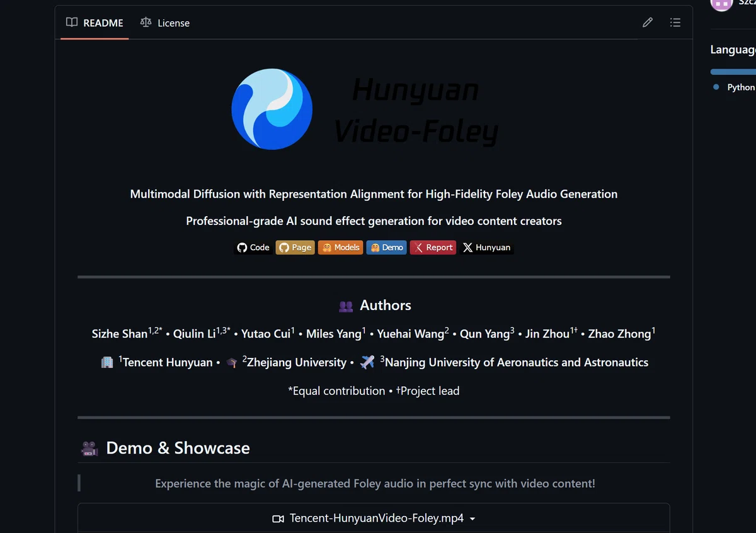The image size is (756, 533).
Task: Click the Tencent Hunyuan affiliation text
Action: [168, 362]
